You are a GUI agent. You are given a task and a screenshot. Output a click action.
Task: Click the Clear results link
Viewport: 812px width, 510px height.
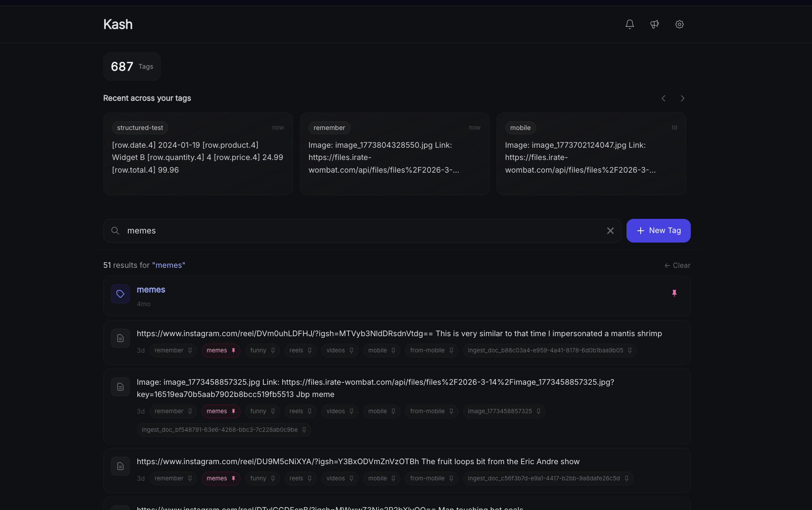tap(677, 265)
